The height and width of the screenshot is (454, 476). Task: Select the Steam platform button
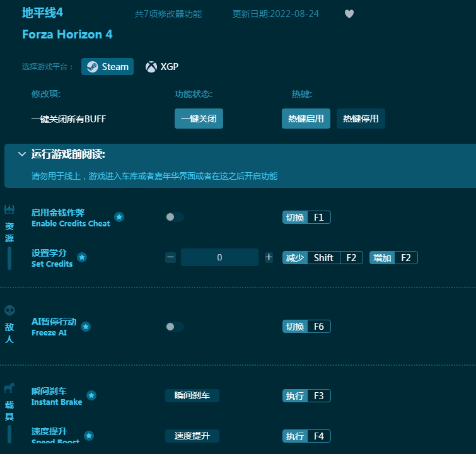pyautogui.click(x=107, y=66)
